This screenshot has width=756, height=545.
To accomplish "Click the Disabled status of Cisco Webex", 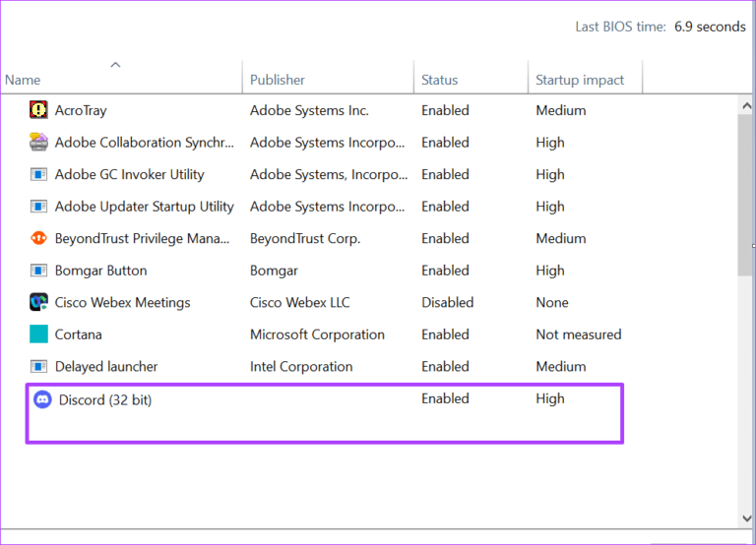I will 448,303.
